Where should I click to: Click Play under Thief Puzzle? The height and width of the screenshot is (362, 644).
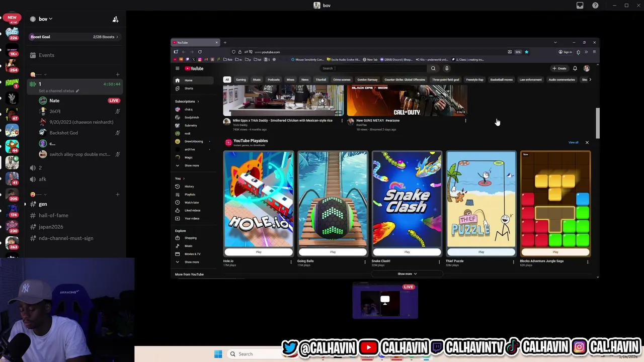(481, 252)
